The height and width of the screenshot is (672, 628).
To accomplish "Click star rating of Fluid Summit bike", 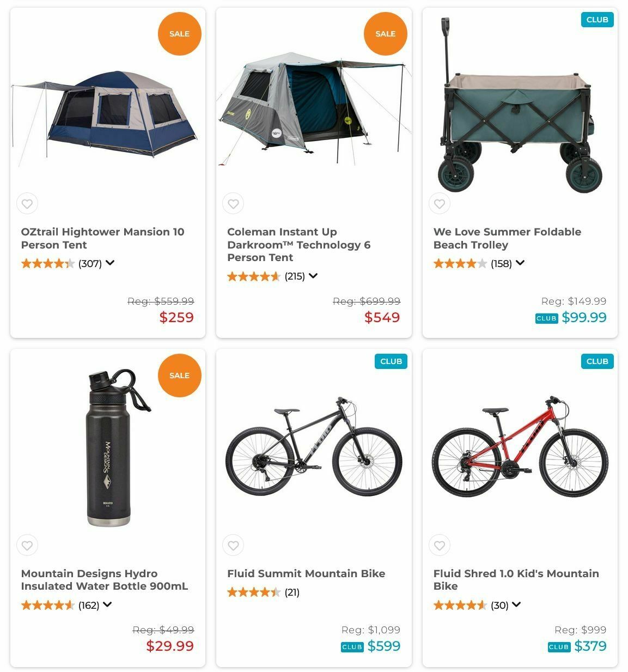I will pos(253,592).
